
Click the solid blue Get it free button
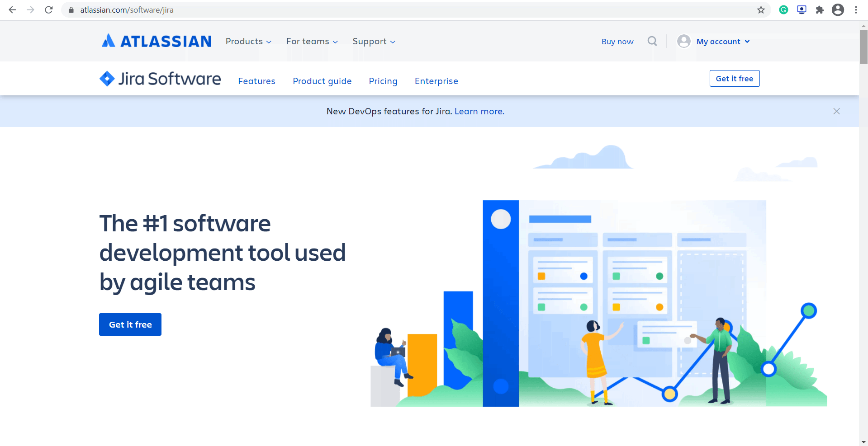[x=130, y=324]
